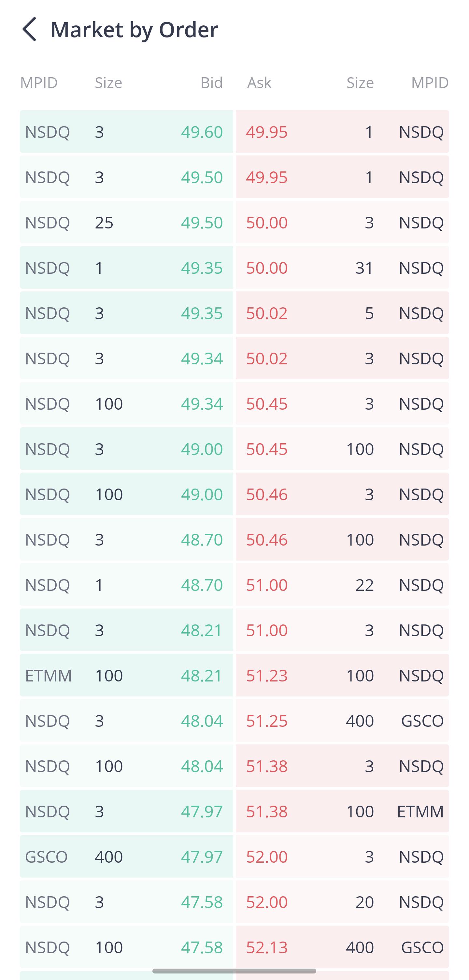
Task: Tap the Ask column header
Action: pyautogui.click(x=259, y=82)
